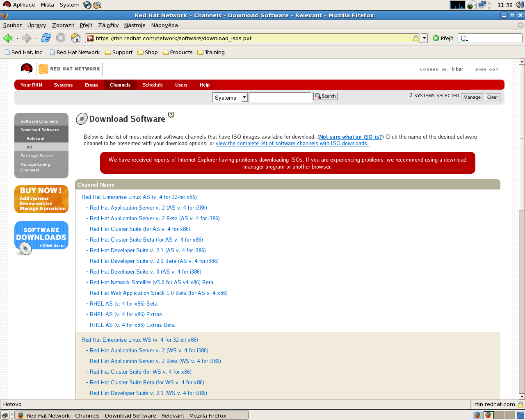
Task: Click the Firefox throbber activity icon
Action: (520, 25)
